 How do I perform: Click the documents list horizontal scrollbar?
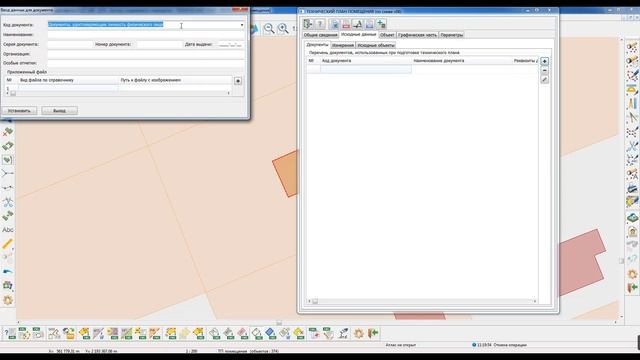click(x=422, y=302)
